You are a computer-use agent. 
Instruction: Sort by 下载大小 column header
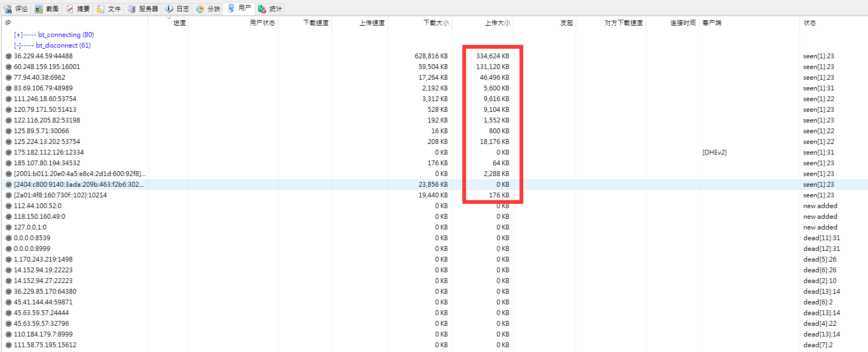436,23
